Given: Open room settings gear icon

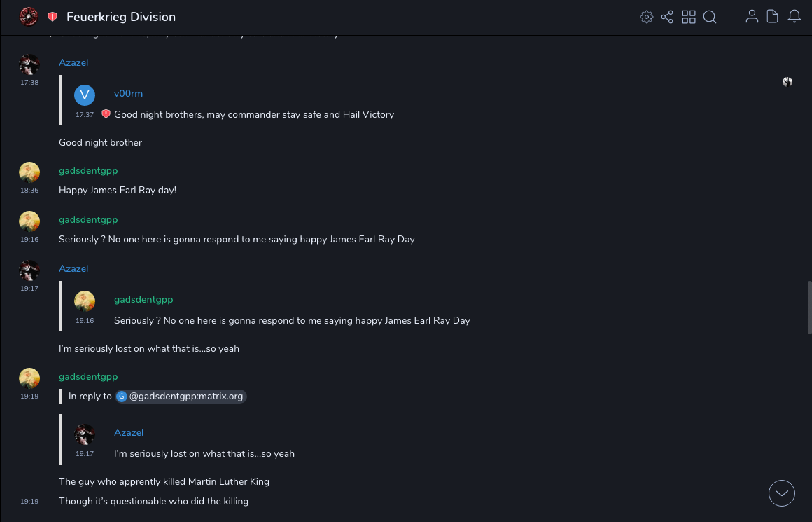Looking at the screenshot, I should click(x=646, y=17).
